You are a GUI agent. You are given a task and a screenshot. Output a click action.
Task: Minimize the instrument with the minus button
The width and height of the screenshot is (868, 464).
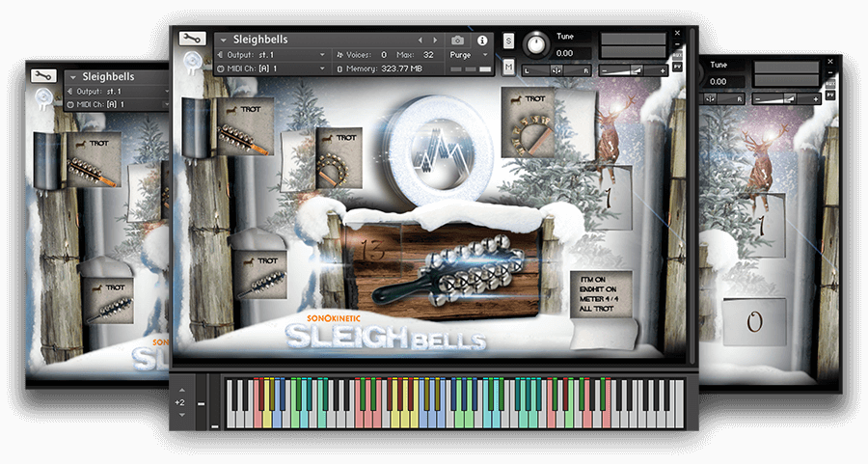tap(678, 44)
